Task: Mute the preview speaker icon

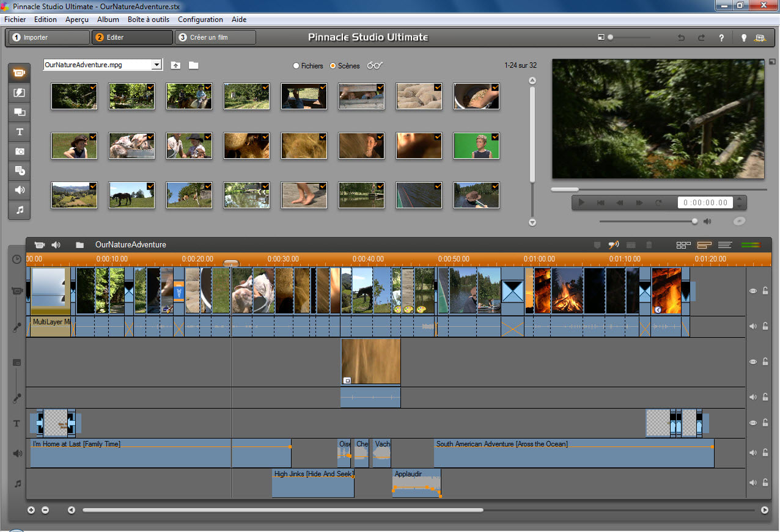Action: [707, 221]
